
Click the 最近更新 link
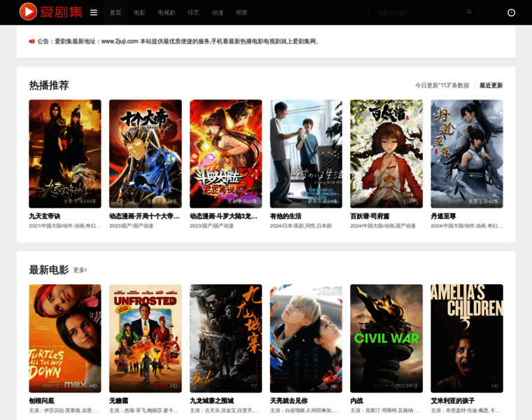click(x=491, y=85)
